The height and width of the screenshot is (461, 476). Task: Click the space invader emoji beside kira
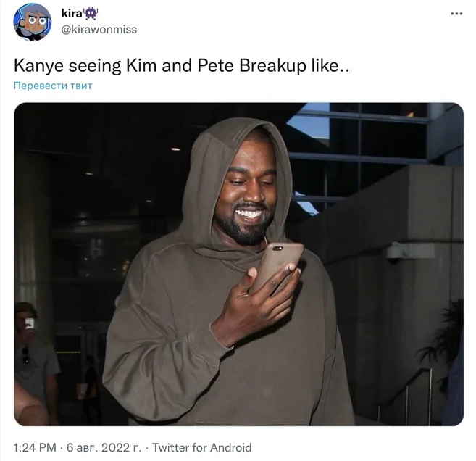(91, 13)
